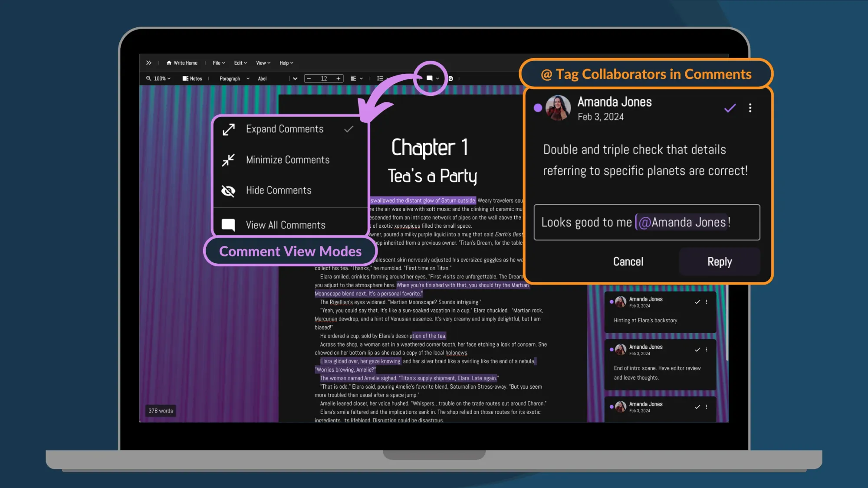Click the Reply button
868x488 pixels.
coord(719,261)
